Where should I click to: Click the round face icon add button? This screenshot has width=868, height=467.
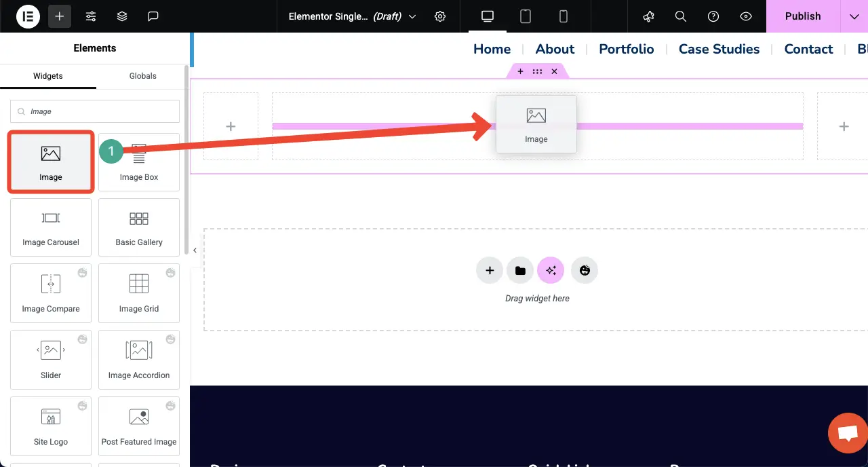[x=585, y=270]
